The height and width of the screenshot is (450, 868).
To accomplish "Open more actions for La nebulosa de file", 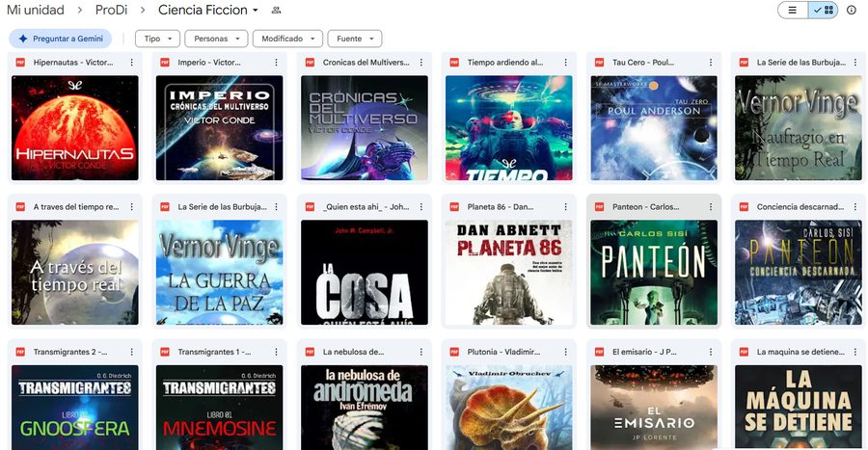I will 421,352.
